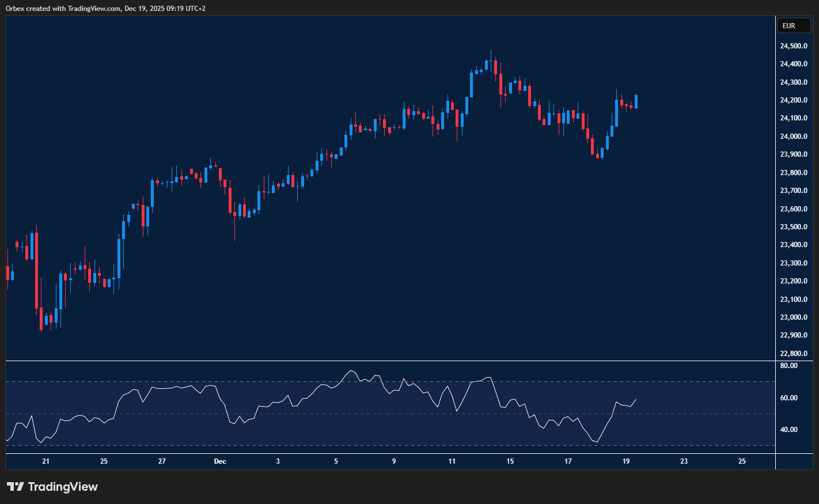Image resolution: width=819 pixels, height=504 pixels.
Task: Click the Orbex TradingView.com attribution text
Action: pyautogui.click(x=105, y=9)
